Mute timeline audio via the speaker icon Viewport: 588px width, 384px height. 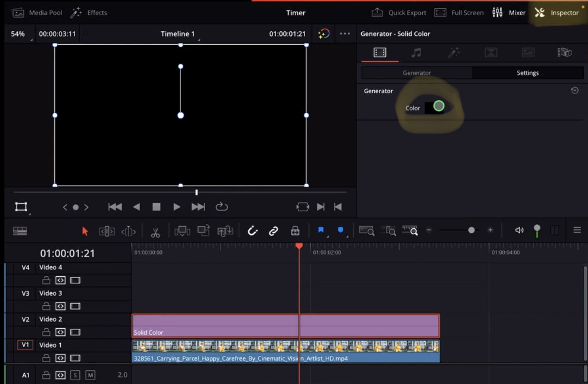click(x=519, y=230)
